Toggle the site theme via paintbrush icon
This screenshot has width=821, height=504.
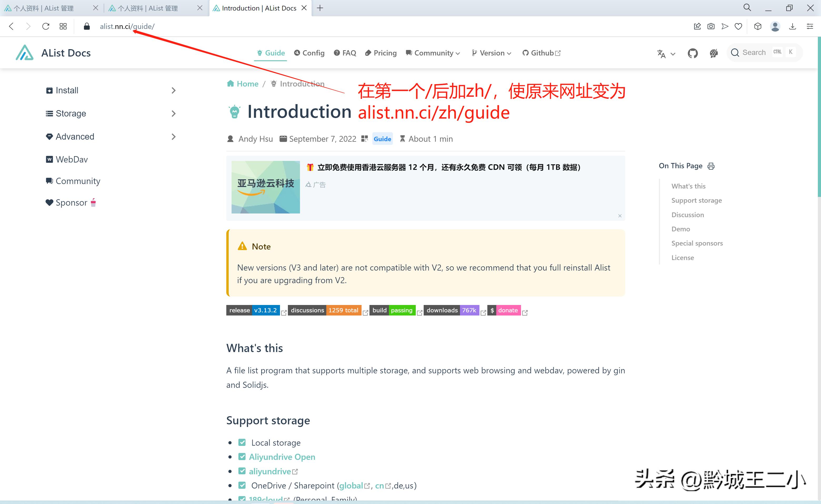pyautogui.click(x=714, y=53)
